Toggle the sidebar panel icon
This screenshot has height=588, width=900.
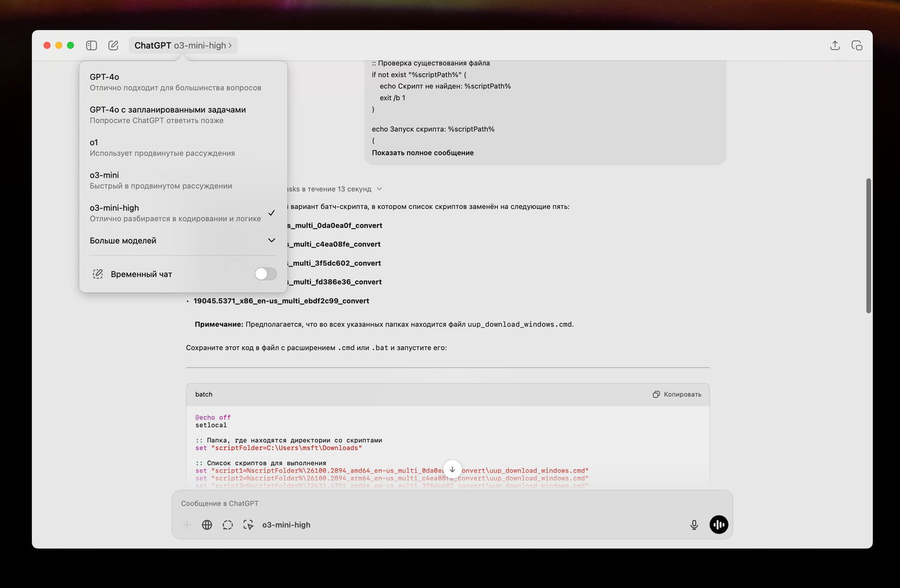point(91,46)
